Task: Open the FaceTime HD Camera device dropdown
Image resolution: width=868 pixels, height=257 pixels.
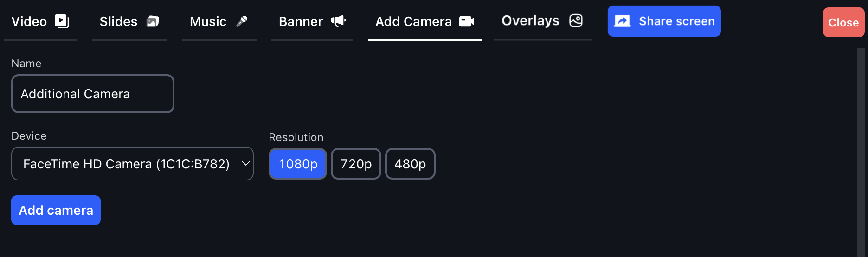Action: [132, 164]
